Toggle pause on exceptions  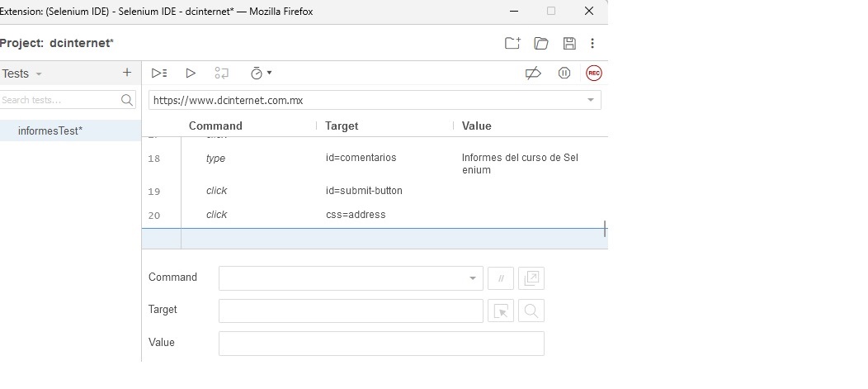564,73
